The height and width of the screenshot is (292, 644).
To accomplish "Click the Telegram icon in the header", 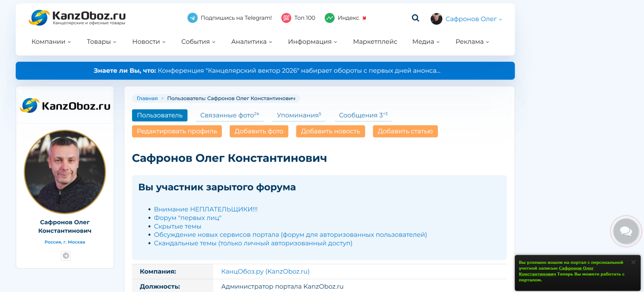I will [x=192, y=18].
